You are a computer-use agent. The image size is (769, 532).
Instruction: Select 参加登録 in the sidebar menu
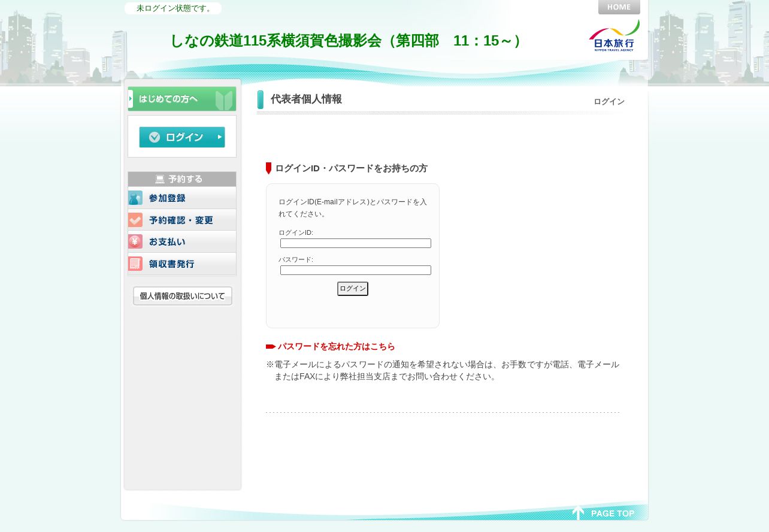pos(182,198)
